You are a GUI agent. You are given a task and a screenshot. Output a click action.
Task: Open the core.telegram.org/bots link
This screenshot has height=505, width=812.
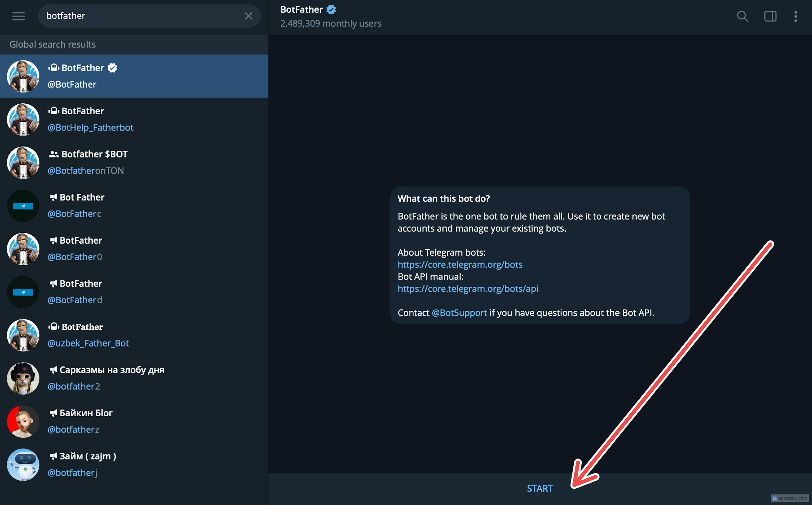click(460, 264)
